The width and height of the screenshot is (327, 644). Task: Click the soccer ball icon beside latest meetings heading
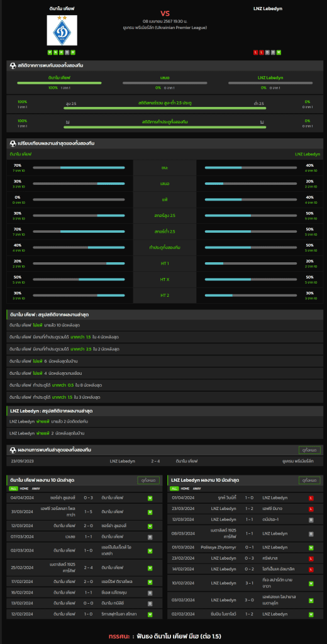[x=13, y=450]
